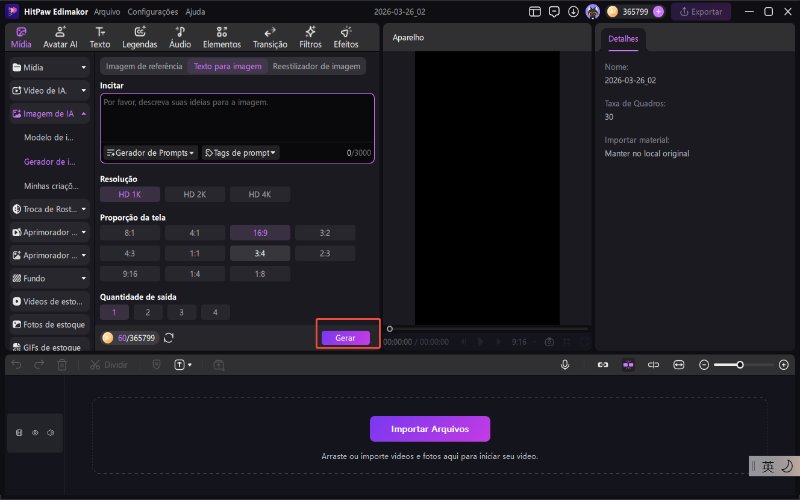This screenshot has width=800, height=500.
Task: Expand the Gerador de Prompts dropdown
Action: coord(151,153)
